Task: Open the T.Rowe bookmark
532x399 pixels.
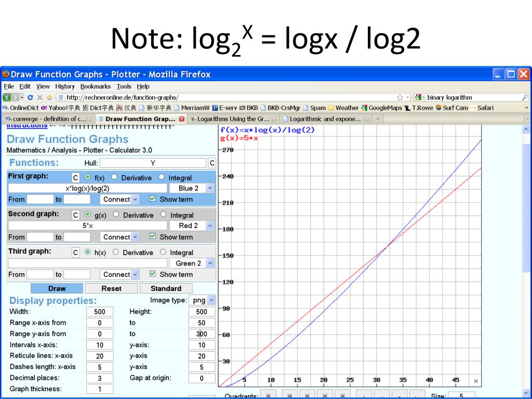Action: coord(419,108)
